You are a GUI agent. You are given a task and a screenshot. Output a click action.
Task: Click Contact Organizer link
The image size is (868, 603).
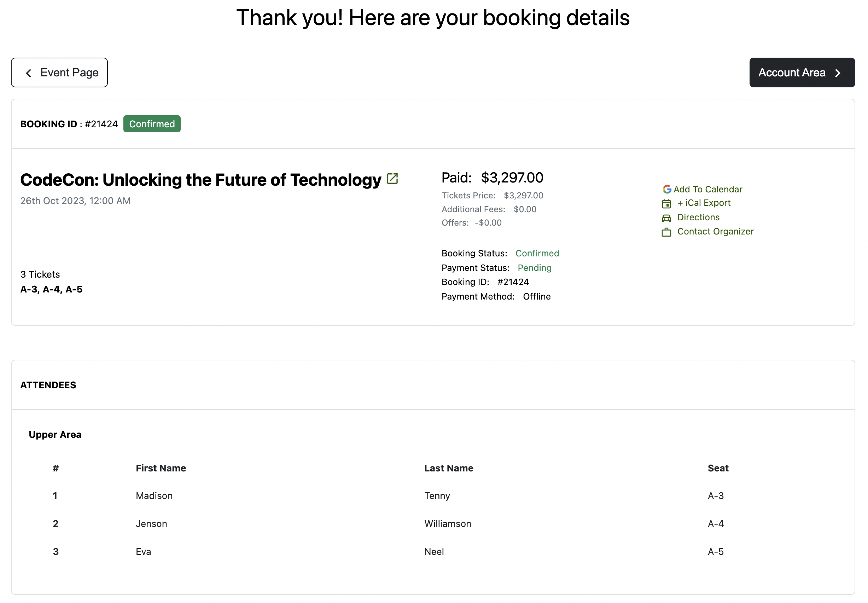pyautogui.click(x=715, y=231)
